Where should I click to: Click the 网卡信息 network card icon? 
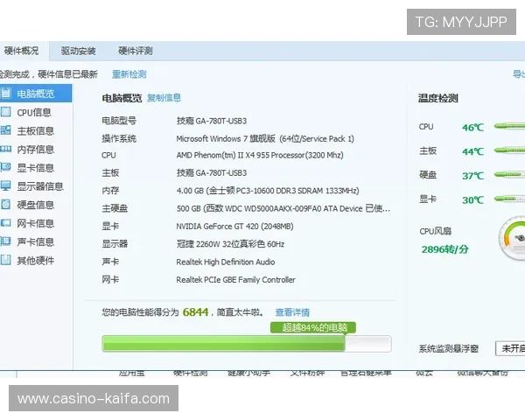coord(6,223)
